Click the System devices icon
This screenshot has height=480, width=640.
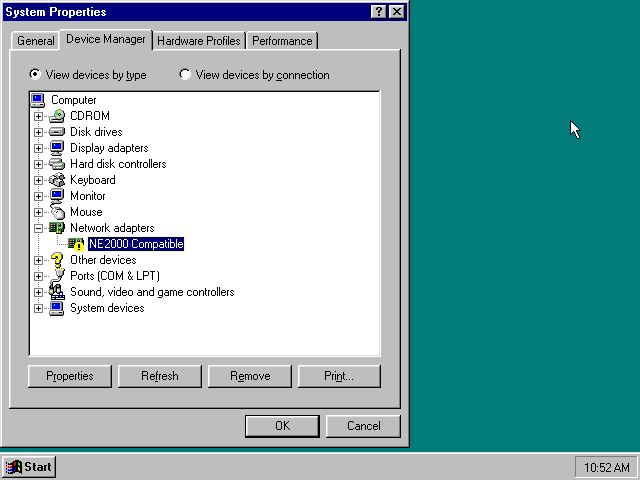(x=57, y=308)
